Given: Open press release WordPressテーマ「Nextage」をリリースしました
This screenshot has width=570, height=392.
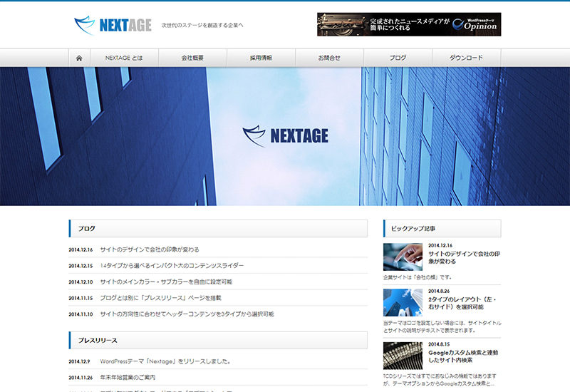Looking at the screenshot, I should tap(165, 361).
